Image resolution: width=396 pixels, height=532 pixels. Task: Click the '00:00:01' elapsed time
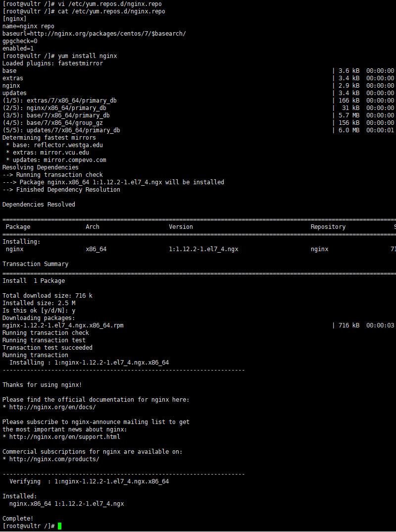(x=380, y=131)
